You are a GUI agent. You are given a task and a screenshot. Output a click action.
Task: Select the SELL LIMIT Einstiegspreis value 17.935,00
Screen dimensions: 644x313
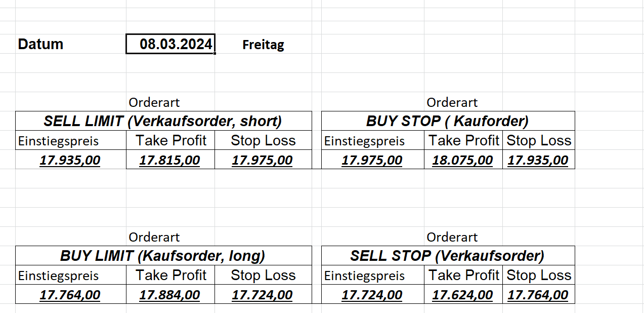click(70, 161)
